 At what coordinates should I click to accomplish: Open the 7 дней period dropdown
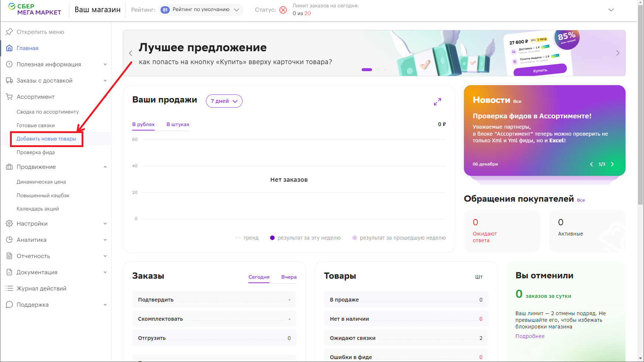click(x=224, y=101)
